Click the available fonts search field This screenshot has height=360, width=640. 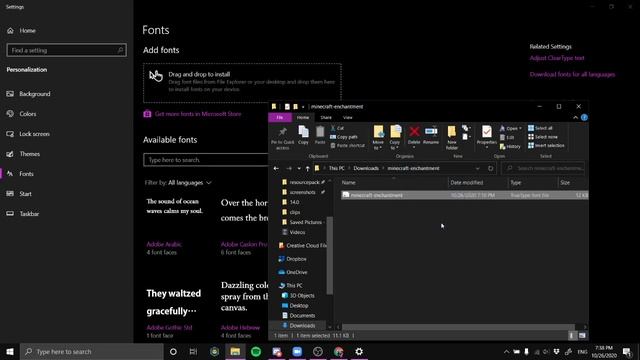pyautogui.click(x=206, y=160)
